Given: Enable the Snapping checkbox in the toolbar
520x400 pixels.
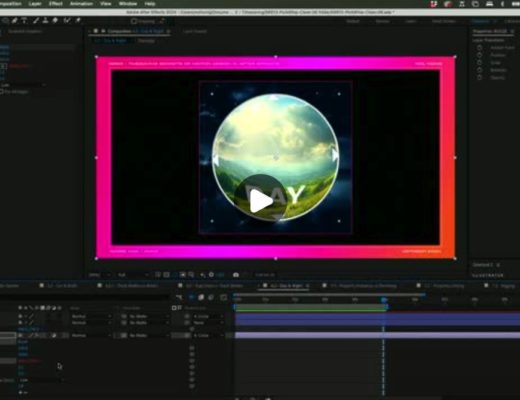Looking at the screenshot, I should 134,21.
